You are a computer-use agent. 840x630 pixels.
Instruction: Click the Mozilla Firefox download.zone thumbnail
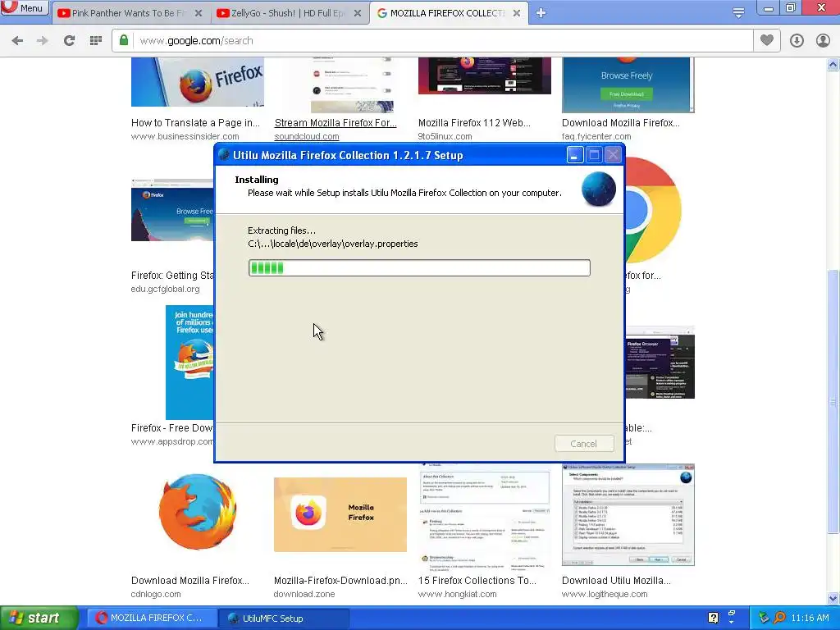(340, 514)
